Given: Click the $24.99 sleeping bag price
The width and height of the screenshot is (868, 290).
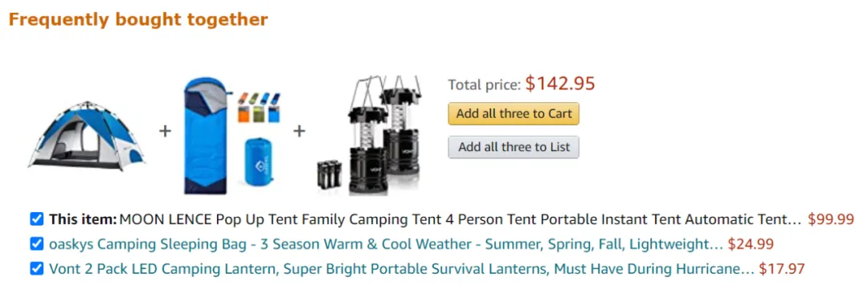Looking at the screenshot, I should coord(751,244).
